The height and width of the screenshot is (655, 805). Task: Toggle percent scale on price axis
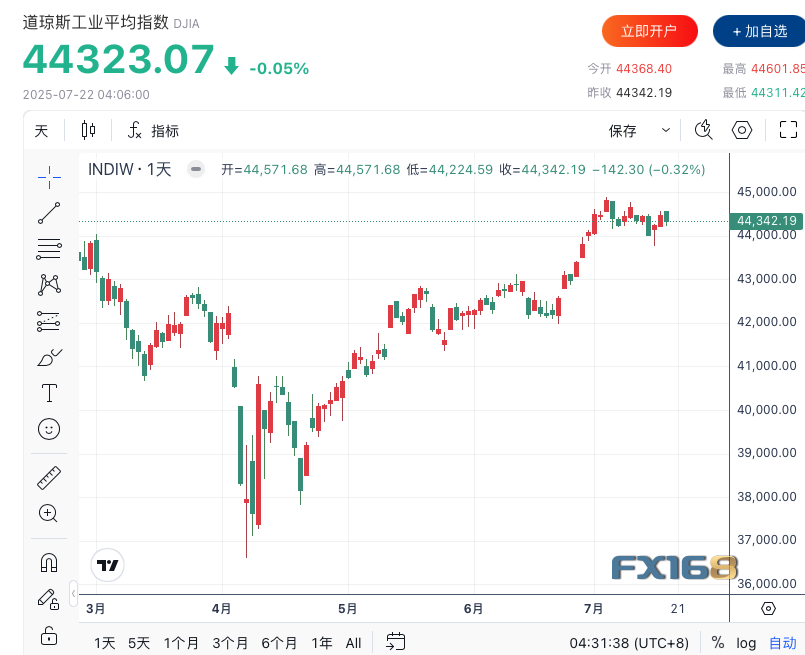point(718,643)
